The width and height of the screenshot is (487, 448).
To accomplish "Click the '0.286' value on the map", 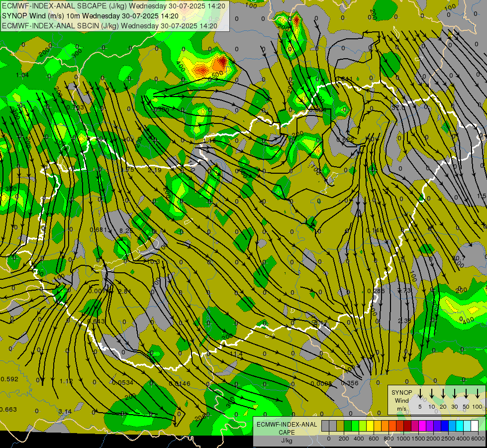I will point(376,291).
